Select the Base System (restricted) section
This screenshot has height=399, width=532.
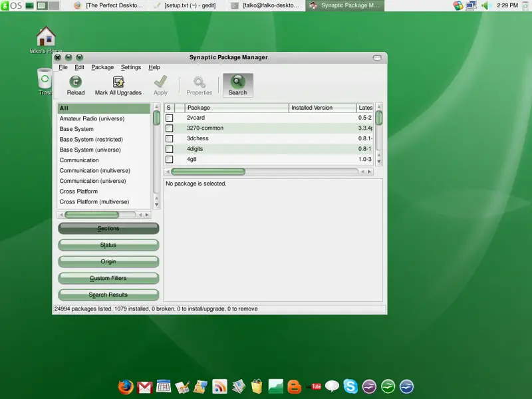tap(104, 140)
